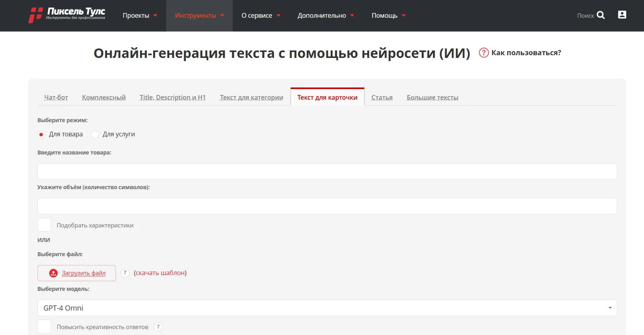Viewport: 644px width, 335px height.
Task: Expand the Дополнительно menu
Action: pos(326,15)
